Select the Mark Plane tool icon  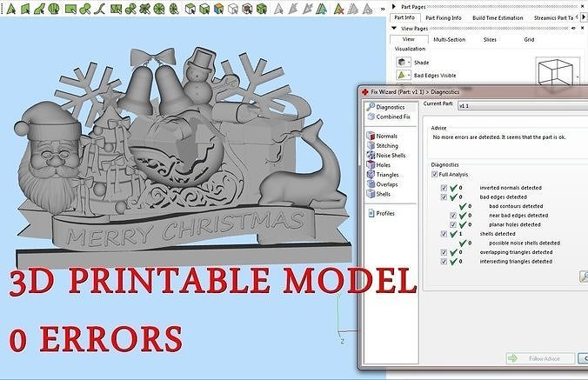point(25,8)
